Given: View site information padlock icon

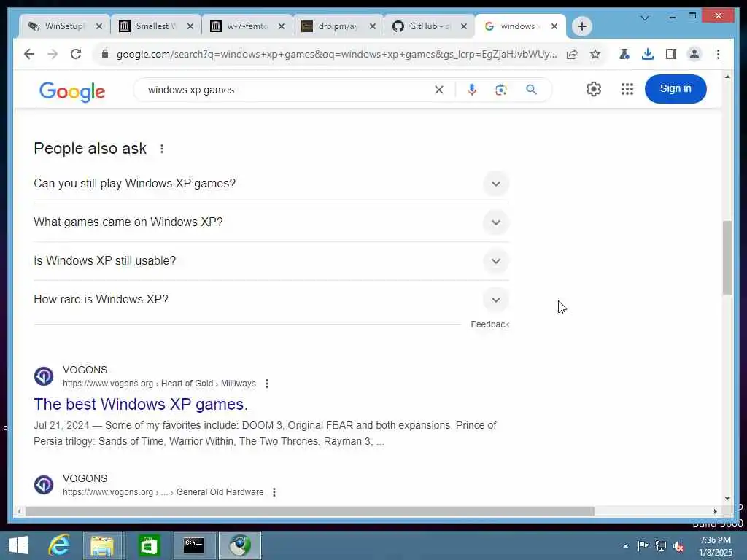Looking at the screenshot, I should point(105,54).
